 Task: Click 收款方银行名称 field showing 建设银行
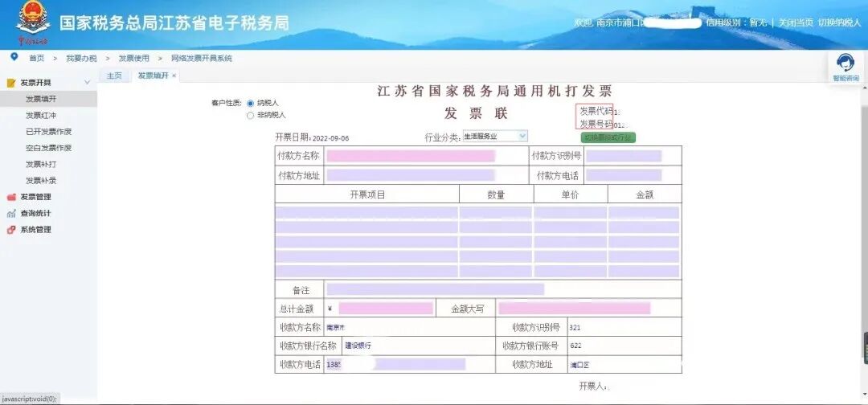click(x=419, y=346)
